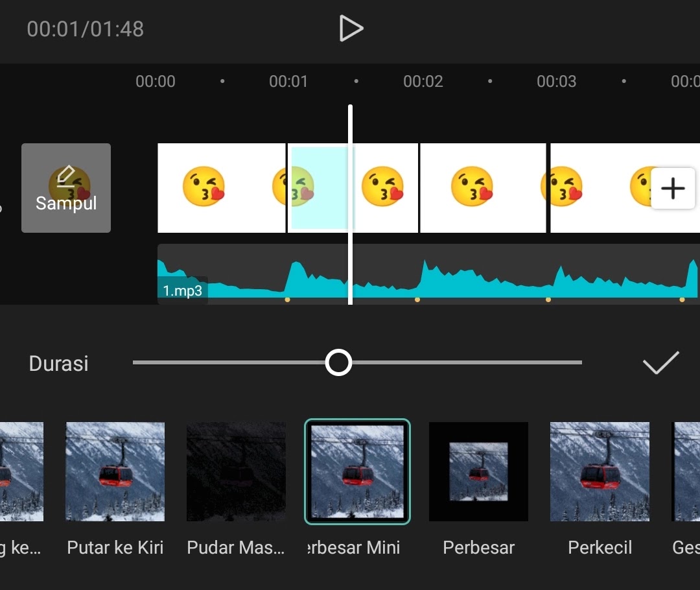Click the 00:00 ruler mark
Image resolution: width=700 pixels, height=590 pixels.
coord(156,81)
